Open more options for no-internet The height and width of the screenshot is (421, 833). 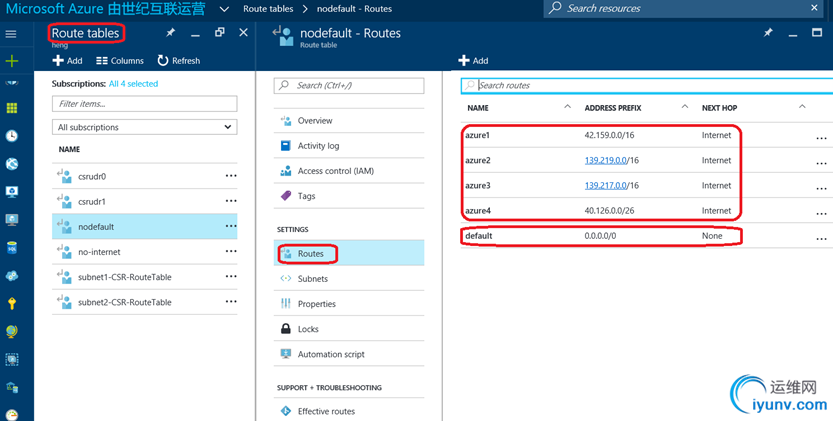click(231, 251)
